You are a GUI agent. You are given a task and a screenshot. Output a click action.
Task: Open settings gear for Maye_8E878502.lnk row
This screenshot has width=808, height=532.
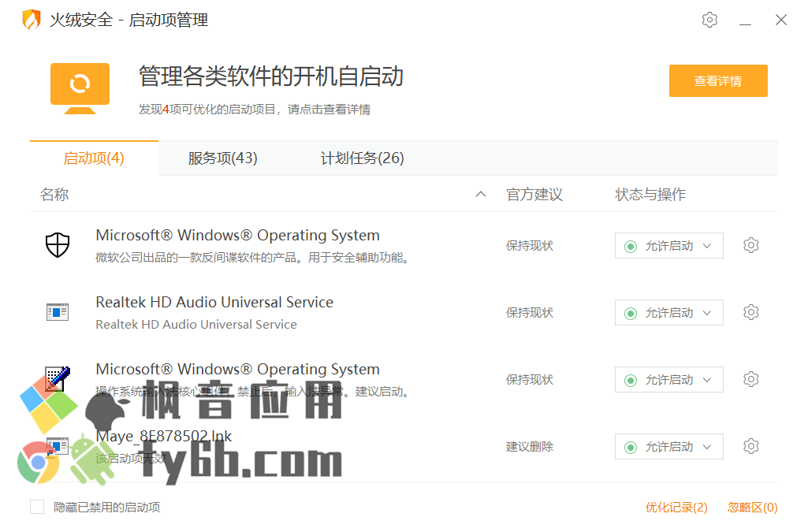tap(750, 446)
